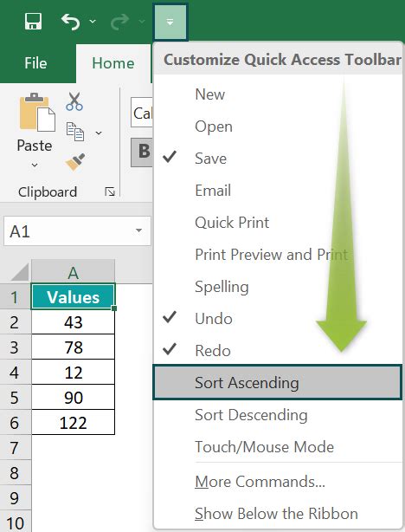Click the Redo arrow icon
Viewport: 405px width, 532px height.
(x=120, y=22)
